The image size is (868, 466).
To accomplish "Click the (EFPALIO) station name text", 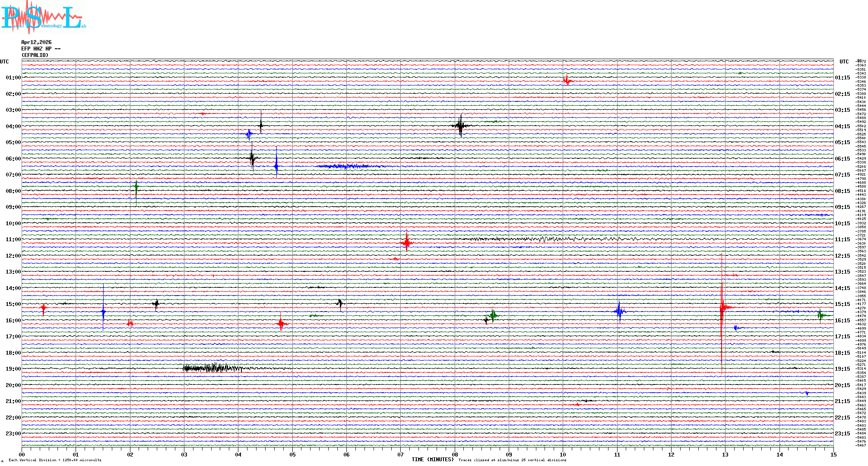I will click(35, 55).
